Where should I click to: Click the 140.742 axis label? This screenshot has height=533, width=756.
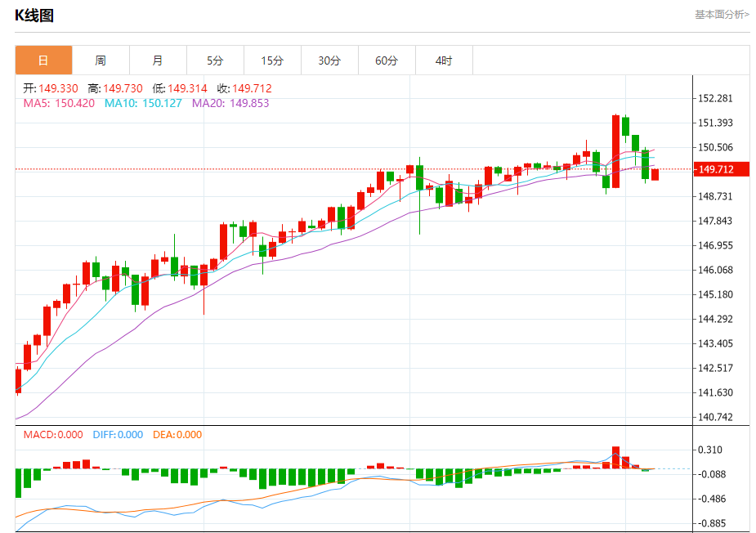pyautogui.click(x=715, y=417)
